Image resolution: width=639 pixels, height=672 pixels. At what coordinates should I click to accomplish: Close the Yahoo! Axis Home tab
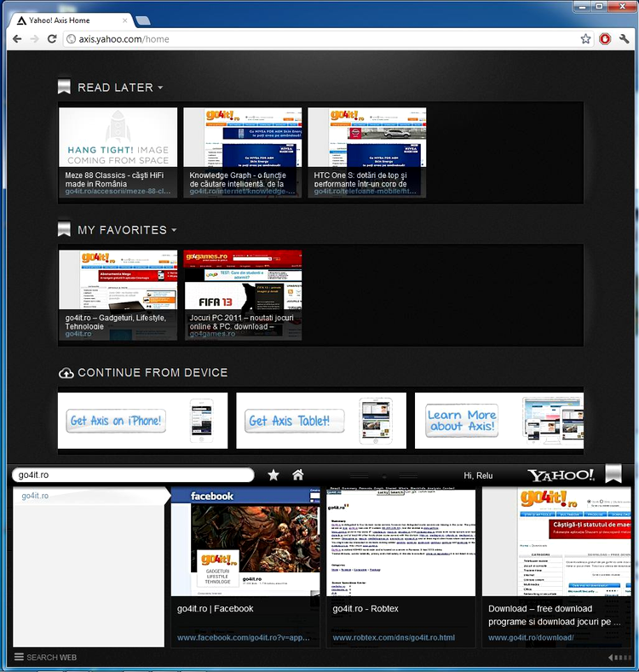pos(124,20)
